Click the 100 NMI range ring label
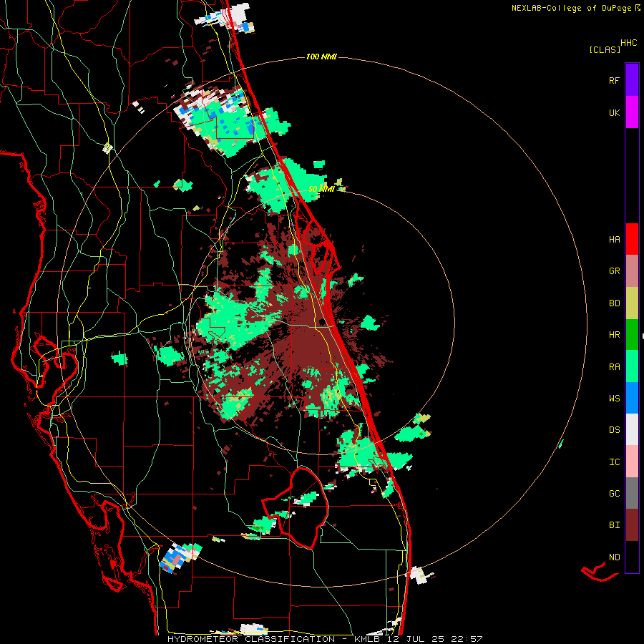Image resolution: width=644 pixels, height=644 pixels. pyautogui.click(x=321, y=57)
